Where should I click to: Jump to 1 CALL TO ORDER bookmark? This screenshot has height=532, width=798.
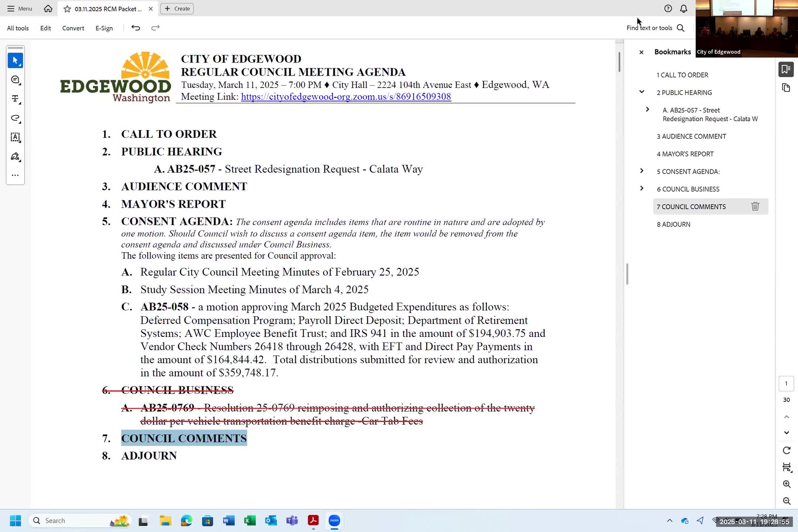tap(682, 75)
